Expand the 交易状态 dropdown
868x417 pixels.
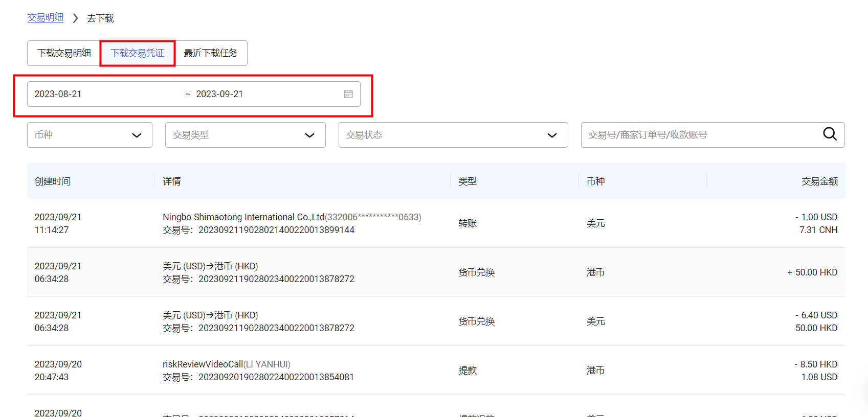[453, 135]
